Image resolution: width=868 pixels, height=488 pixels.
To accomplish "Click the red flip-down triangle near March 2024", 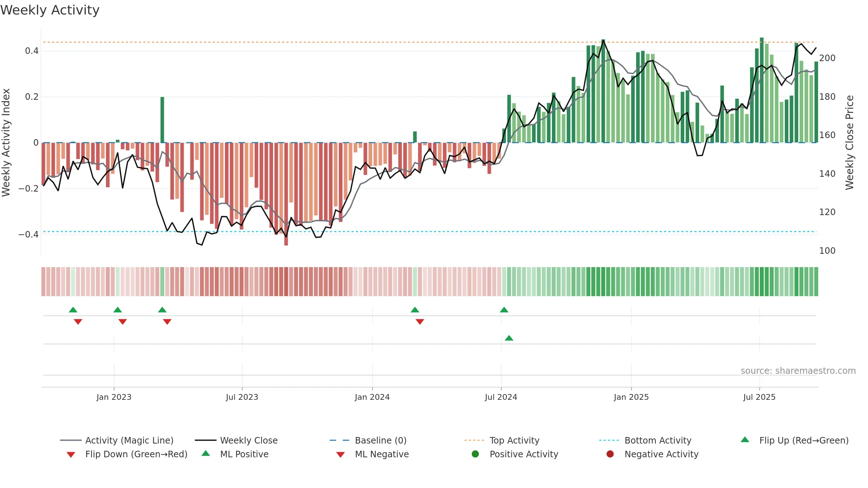I will (420, 322).
